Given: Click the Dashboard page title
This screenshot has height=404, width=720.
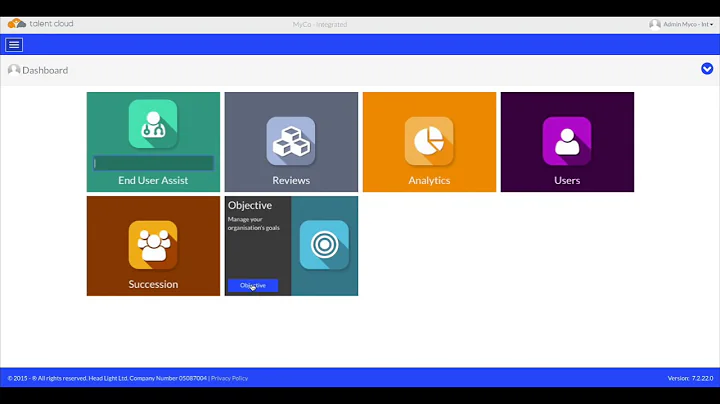Looking at the screenshot, I should pos(45,70).
